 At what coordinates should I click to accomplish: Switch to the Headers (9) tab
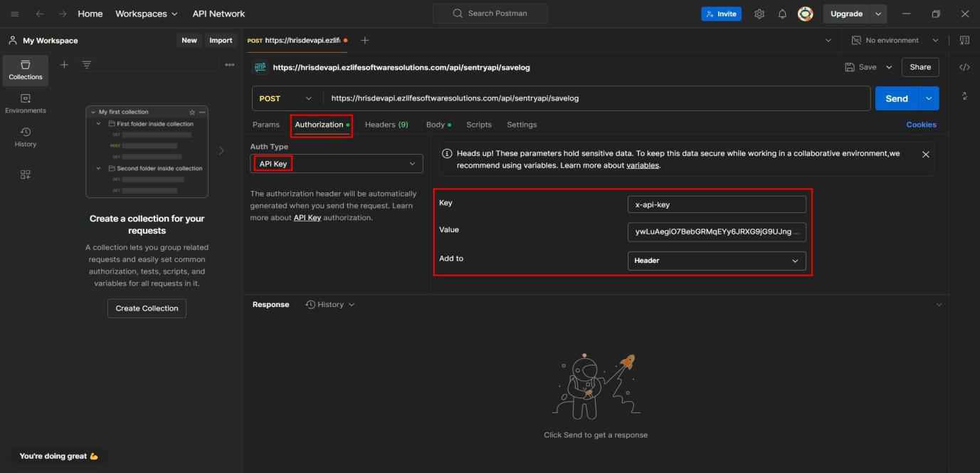(386, 125)
